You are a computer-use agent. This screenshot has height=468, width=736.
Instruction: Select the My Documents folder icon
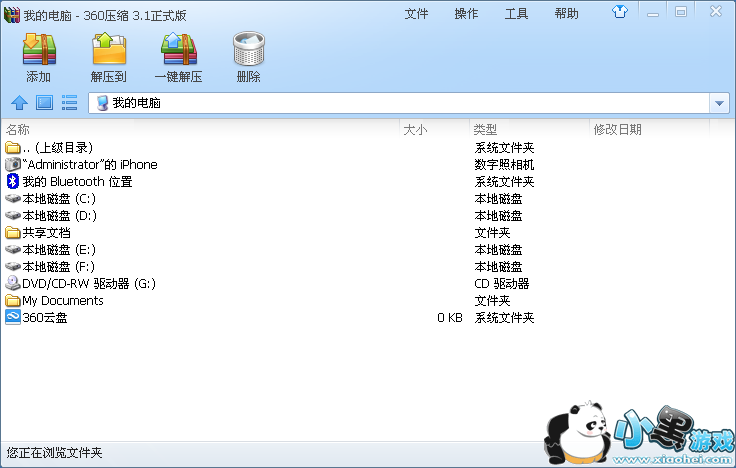pyautogui.click(x=13, y=300)
